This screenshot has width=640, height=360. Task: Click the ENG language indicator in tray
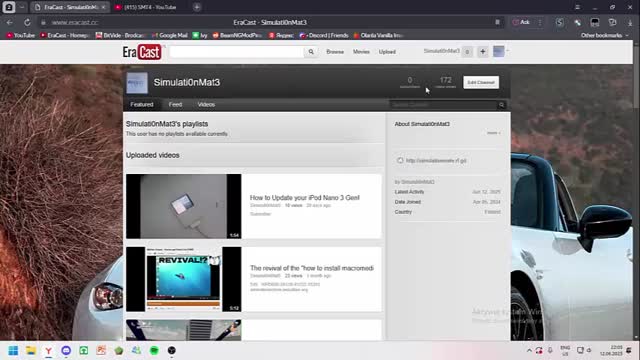point(565,350)
